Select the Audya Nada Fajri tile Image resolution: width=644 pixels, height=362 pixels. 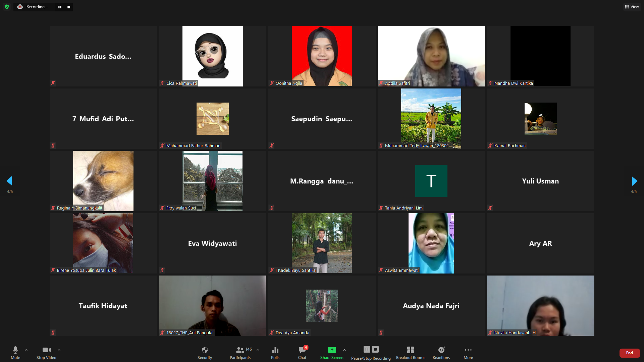tap(431, 306)
